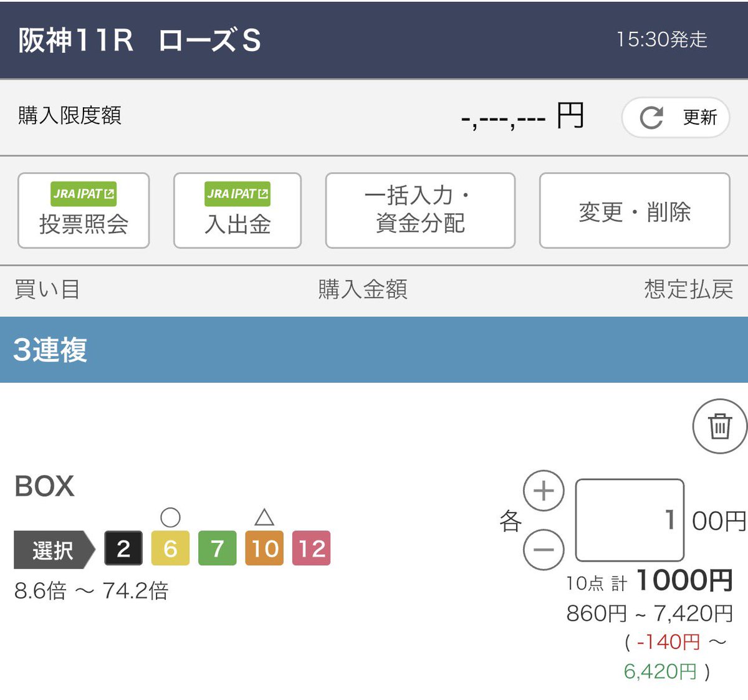This screenshot has width=748, height=700.
Task: Click the 想定払戻 column header
Action: (688, 289)
